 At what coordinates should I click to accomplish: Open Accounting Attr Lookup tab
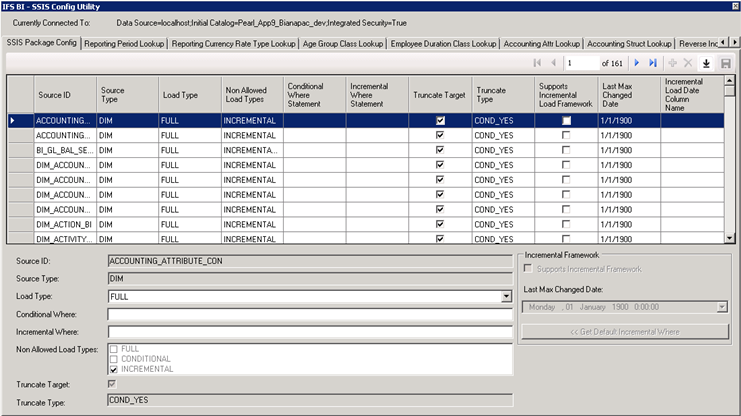click(542, 43)
